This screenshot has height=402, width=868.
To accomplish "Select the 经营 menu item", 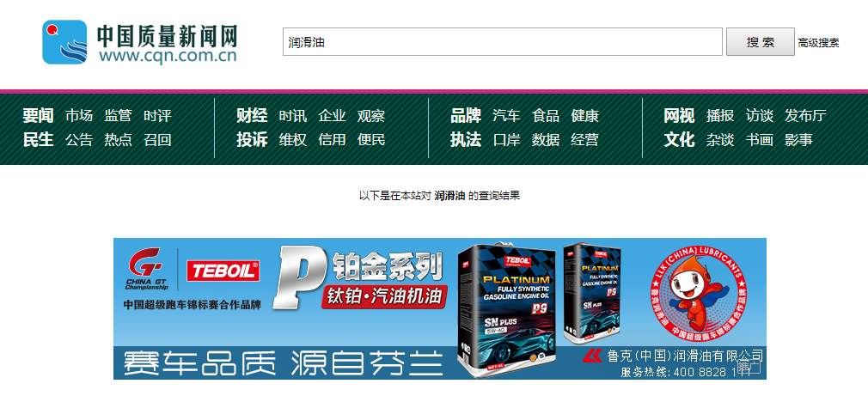I will tap(585, 140).
